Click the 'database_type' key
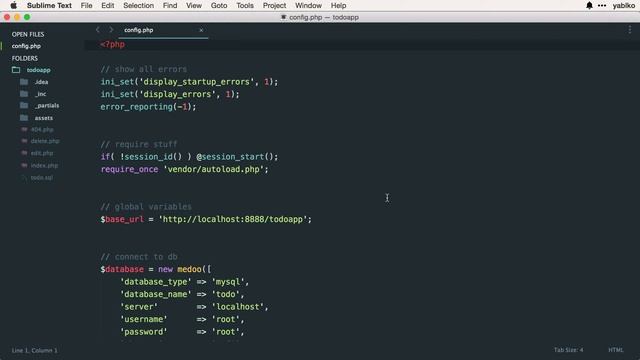 coord(156,282)
